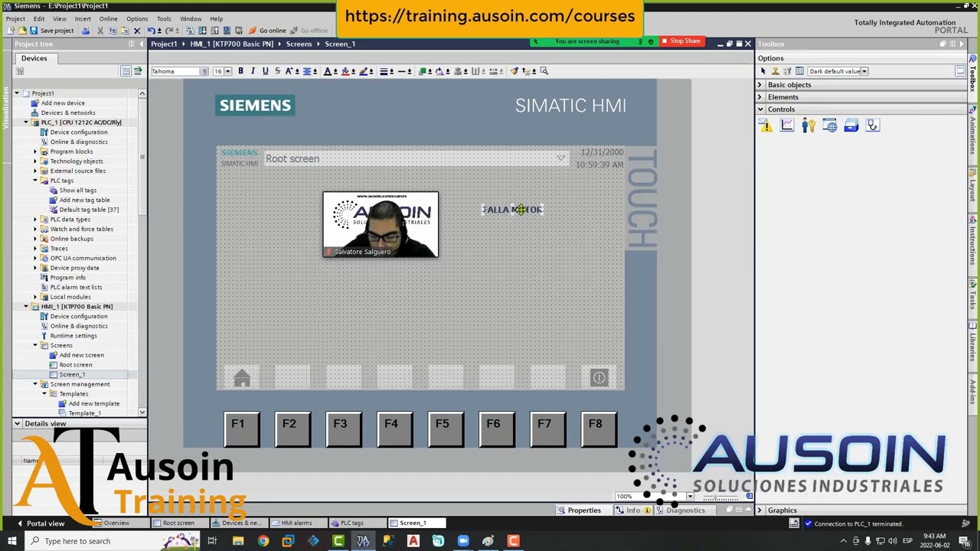This screenshot has width=980, height=551.
Task: Select the System diagnostic view control icon
Action: click(x=873, y=126)
